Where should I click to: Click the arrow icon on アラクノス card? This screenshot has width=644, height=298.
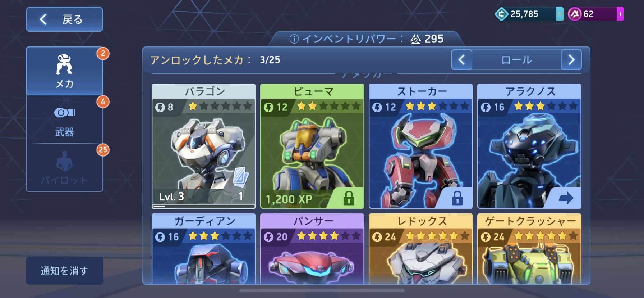(566, 198)
